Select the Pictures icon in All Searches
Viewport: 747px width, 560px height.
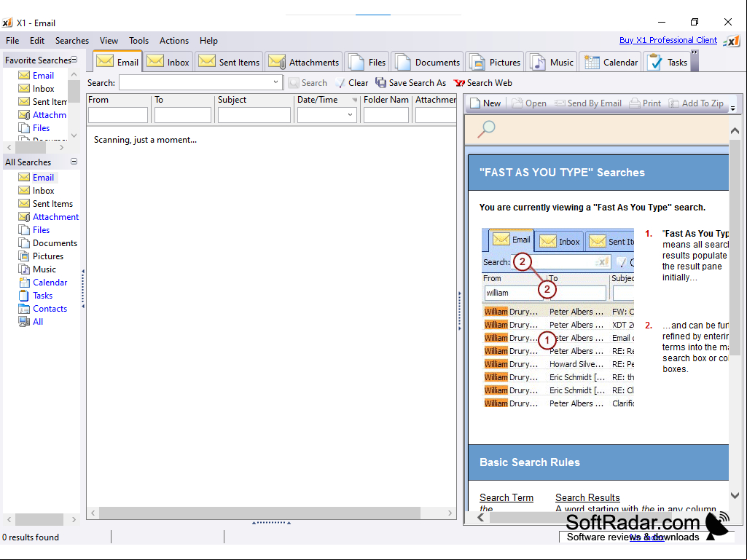[24, 256]
